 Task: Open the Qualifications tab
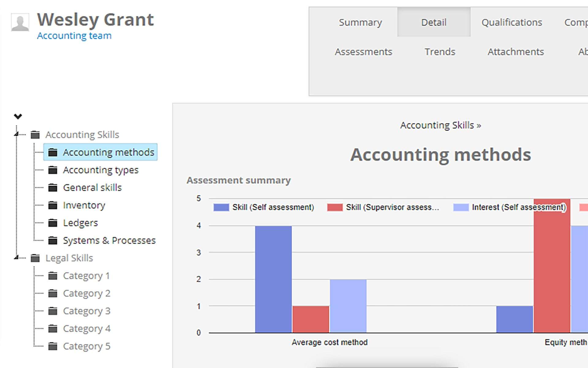coord(511,22)
